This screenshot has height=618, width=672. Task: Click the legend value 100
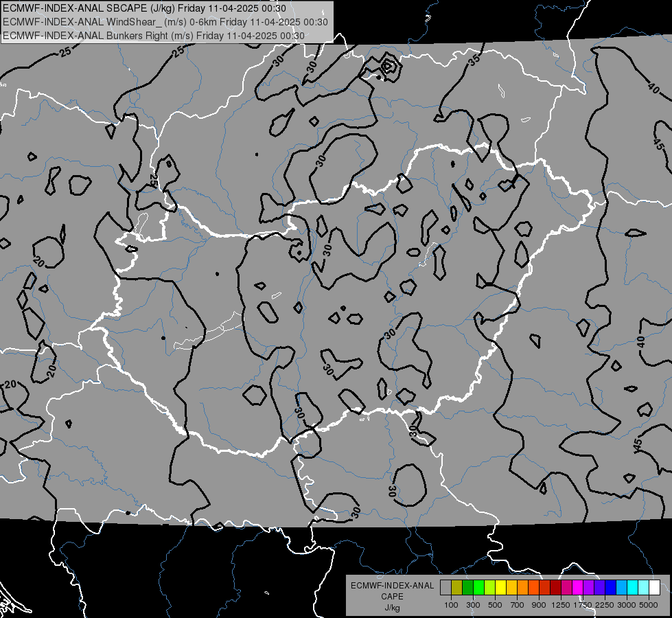[x=451, y=605]
